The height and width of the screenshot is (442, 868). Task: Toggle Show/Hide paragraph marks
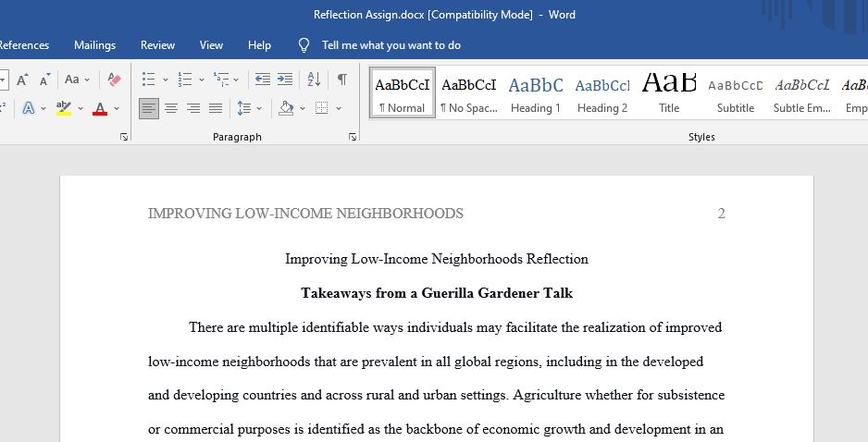coord(342,80)
